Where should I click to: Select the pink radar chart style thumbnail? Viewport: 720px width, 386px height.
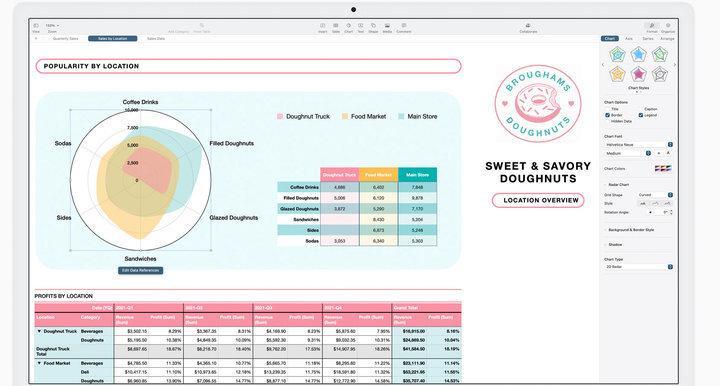coord(638,73)
